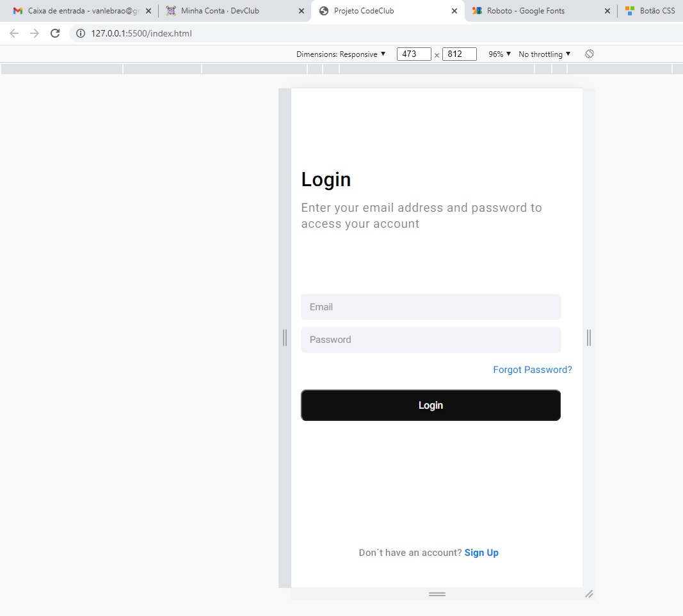Reload the current page
The image size is (683, 616).
pos(55,33)
